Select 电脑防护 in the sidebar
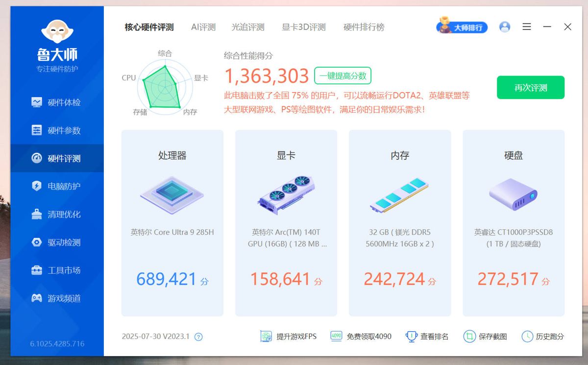Image resolution: width=588 pixels, height=365 pixels. click(57, 186)
